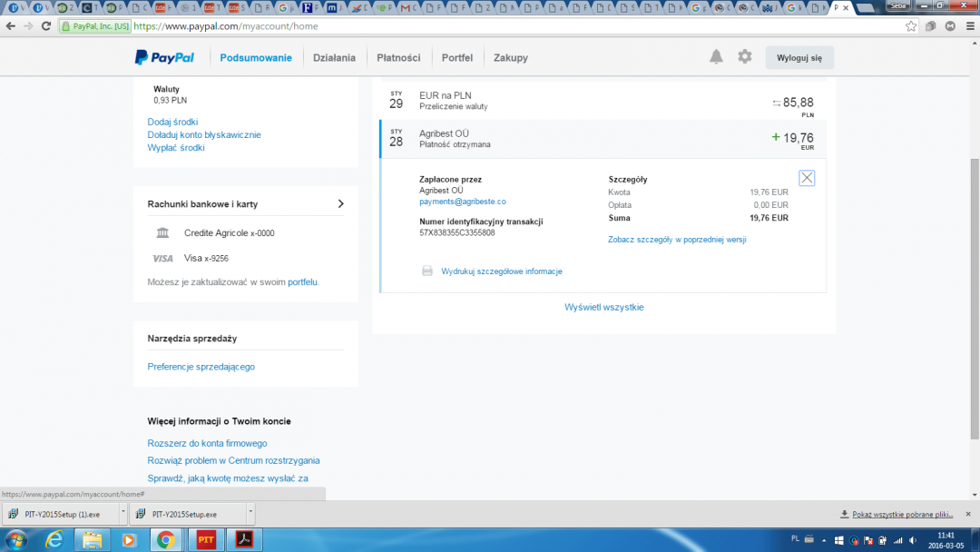Screen dimensions: 980x552
Task: Open Preferencje sprzedającego link
Action: click(x=201, y=367)
